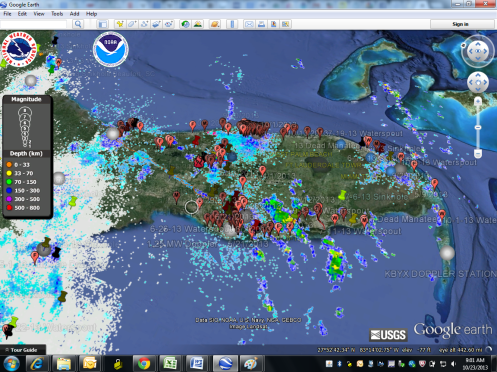The height and width of the screenshot is (372, 497).
Task: Toggle the sidebar panel button
Action: coord(103,24)
